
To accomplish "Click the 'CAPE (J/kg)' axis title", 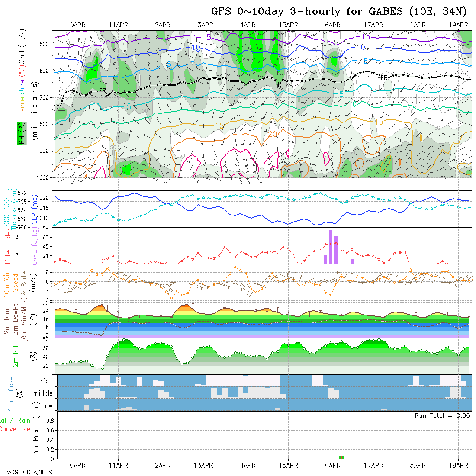I will [35, 247].
